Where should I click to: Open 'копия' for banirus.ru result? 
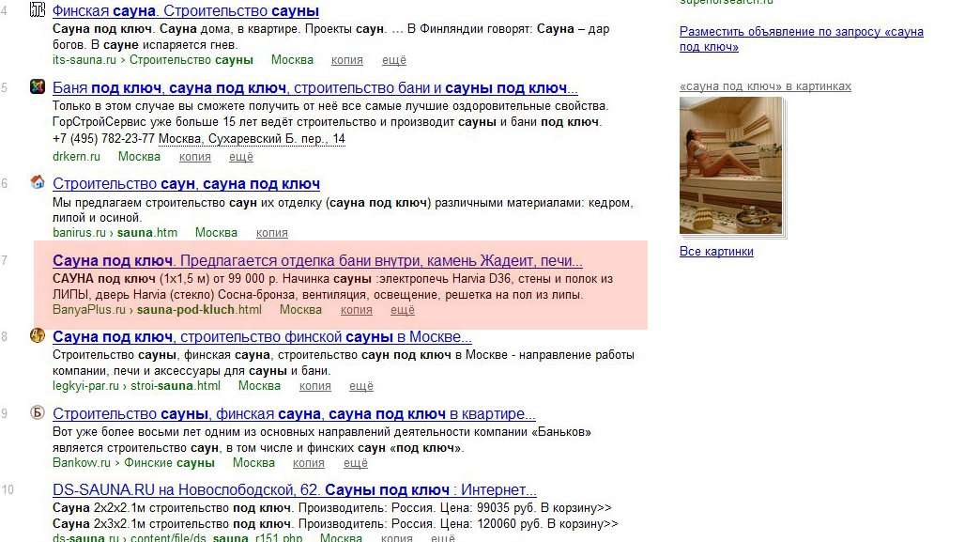(272, 233)
